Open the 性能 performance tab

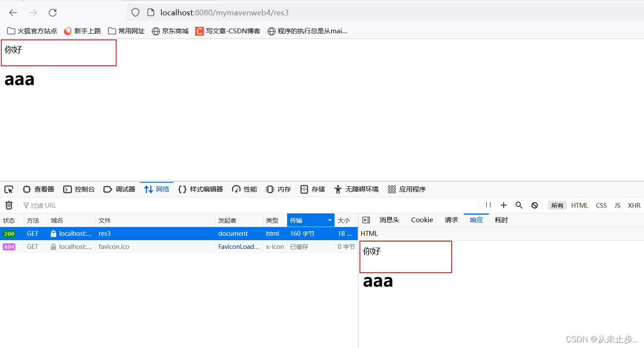(245, 189)
